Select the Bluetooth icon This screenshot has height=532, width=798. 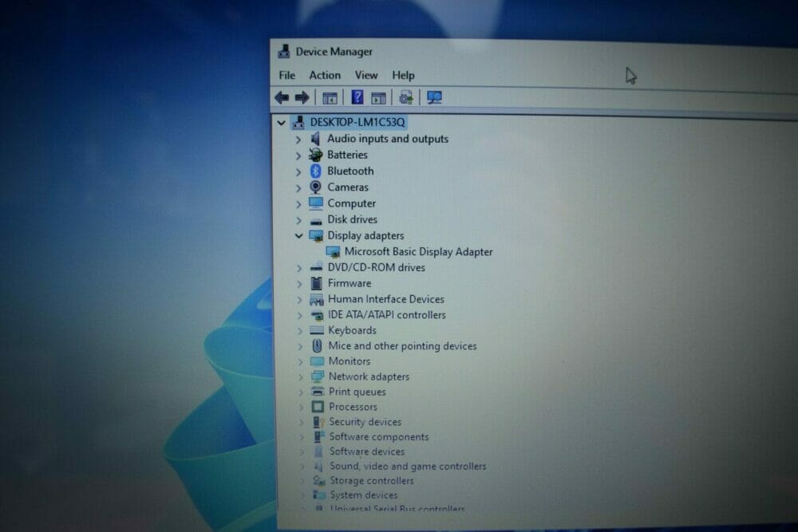(315, 171)
